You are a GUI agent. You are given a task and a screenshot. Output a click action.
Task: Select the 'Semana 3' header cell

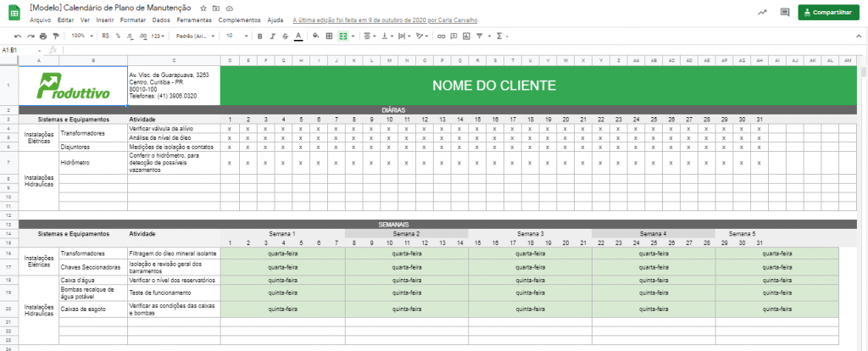pyautogui.click(x=530, y=234)
